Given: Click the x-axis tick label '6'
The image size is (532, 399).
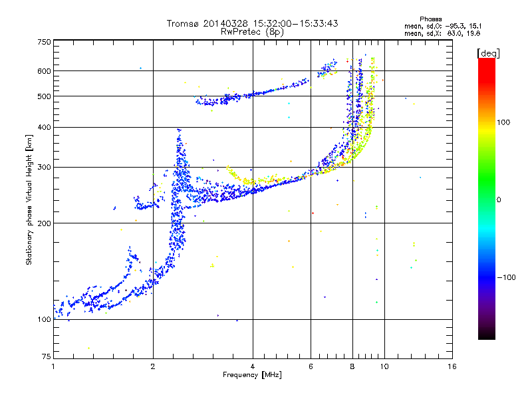Looking at the screenshot, I should (311, 366).
